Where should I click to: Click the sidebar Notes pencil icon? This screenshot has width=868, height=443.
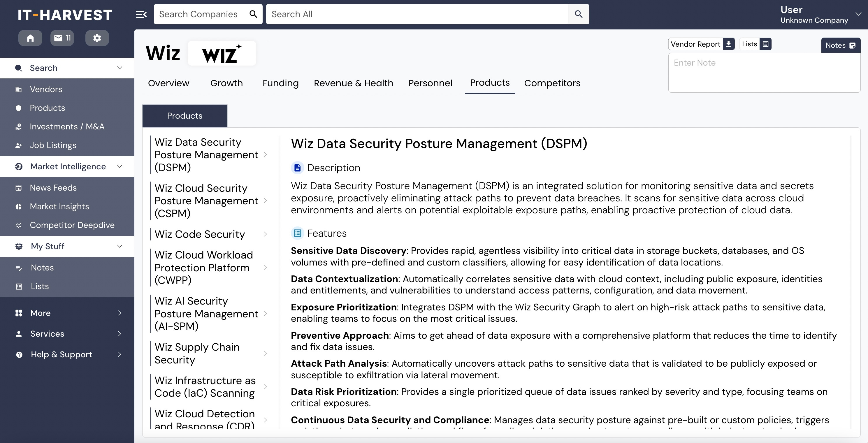[19, 268]
